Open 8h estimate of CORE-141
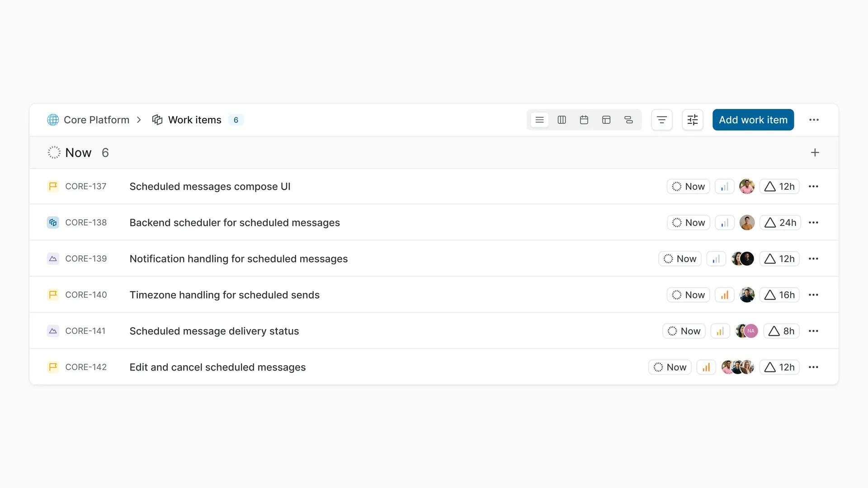This screenshot has height=488, width=868. click(782, 331)
